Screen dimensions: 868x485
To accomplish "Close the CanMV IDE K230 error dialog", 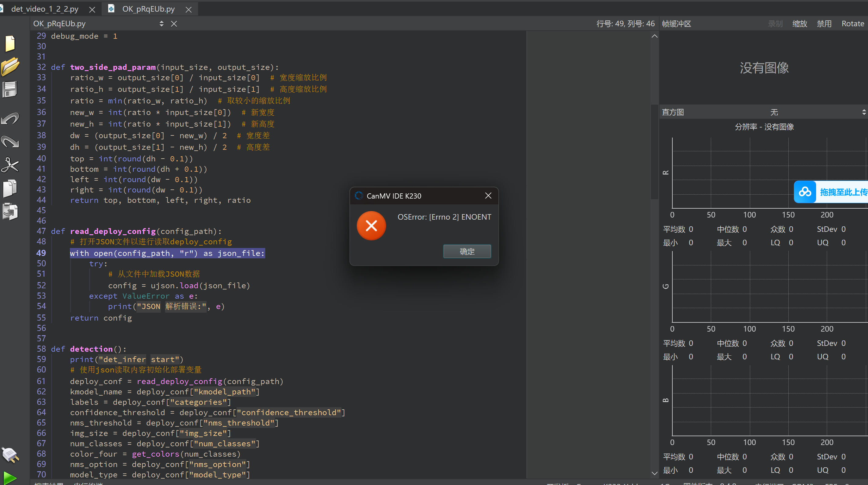I will 488,196.
